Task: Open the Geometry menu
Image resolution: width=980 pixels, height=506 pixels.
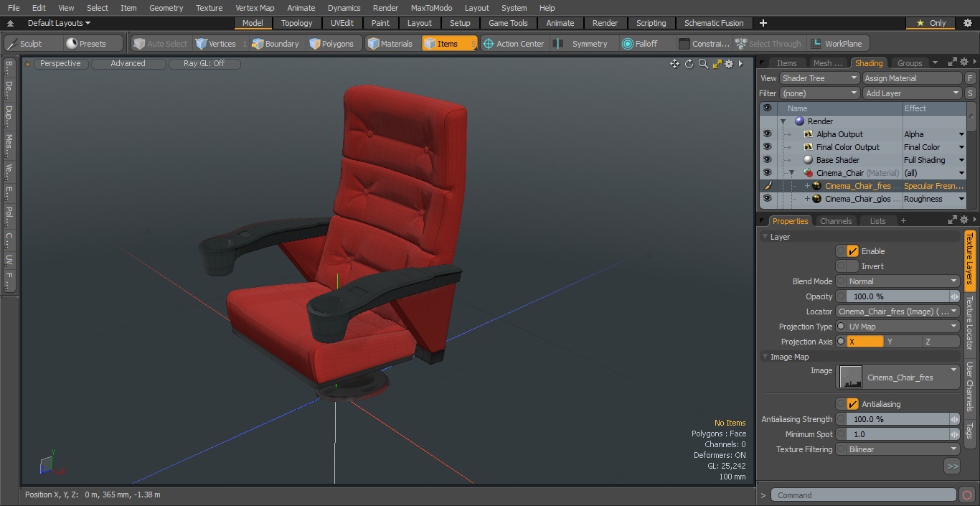Action: (166, 8)
